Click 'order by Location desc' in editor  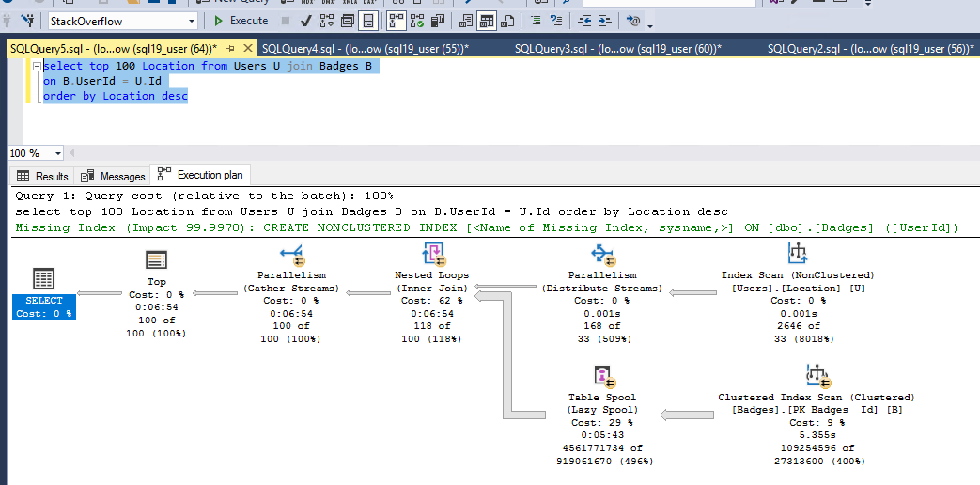click(115, 96)
